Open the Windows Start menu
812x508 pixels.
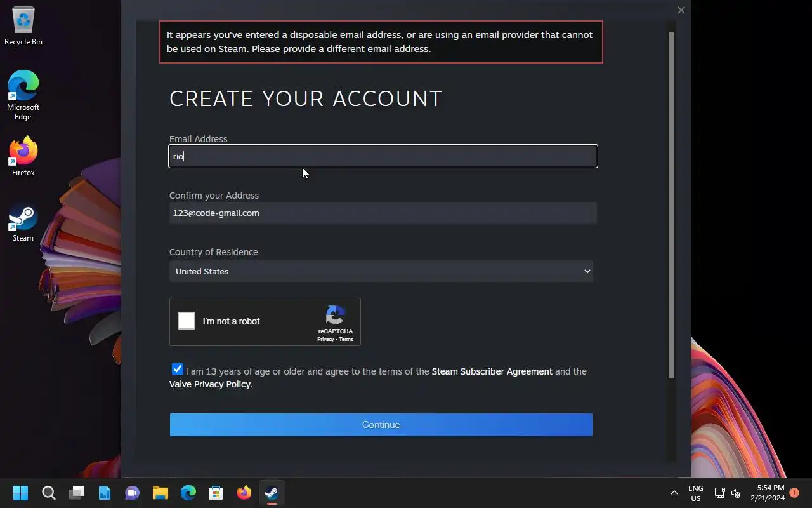[20, 493]
